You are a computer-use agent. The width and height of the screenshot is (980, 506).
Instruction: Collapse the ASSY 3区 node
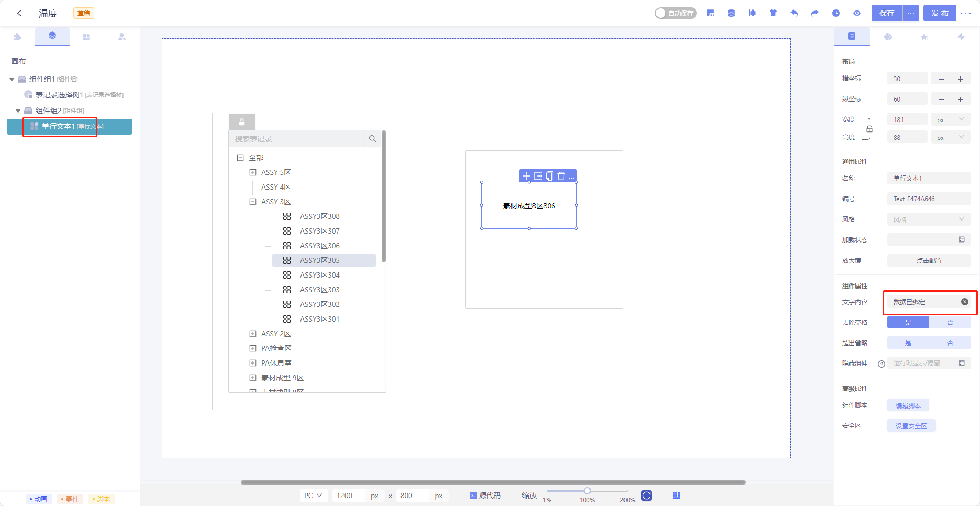pos(253,202)
